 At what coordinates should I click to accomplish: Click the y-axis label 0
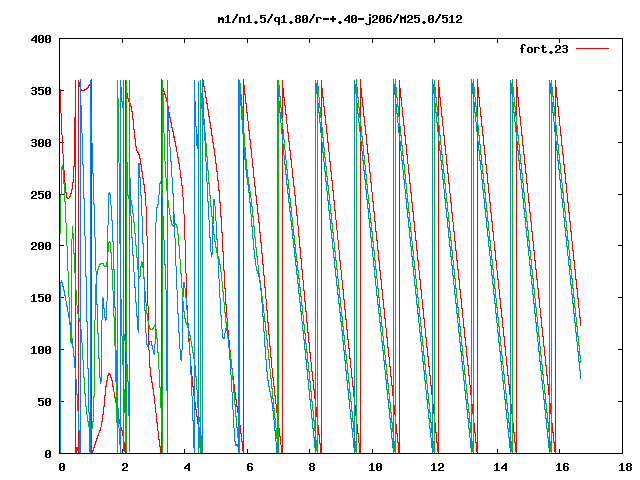(x=48, y=453)
